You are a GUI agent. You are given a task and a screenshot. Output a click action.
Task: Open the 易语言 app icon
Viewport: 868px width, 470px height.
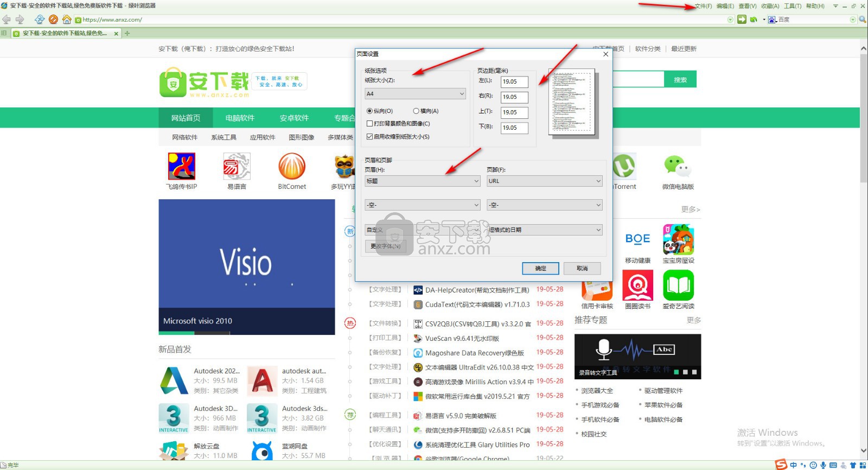[237, 166]
